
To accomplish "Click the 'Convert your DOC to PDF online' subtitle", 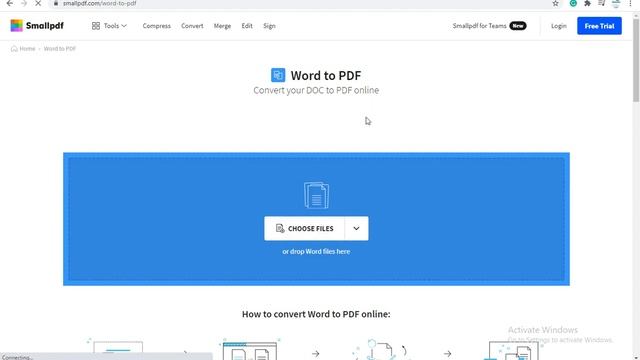I will click(x=316, y=90).
